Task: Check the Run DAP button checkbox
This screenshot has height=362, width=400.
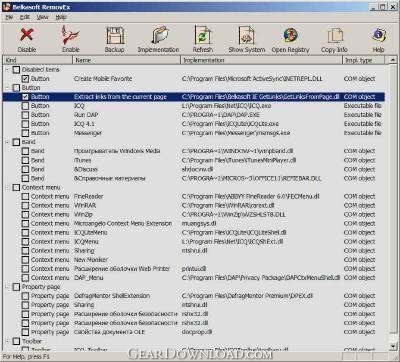Action: [25, 115]
